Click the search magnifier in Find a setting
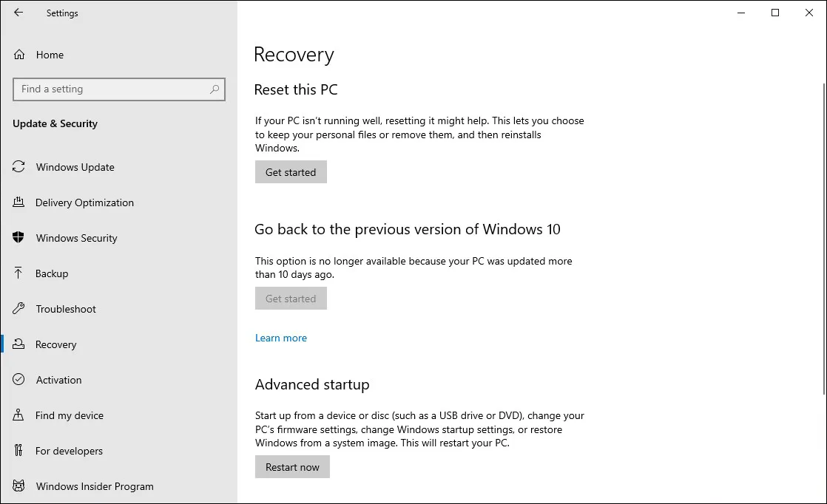827x504 pixels. click(x=215, y=89)
